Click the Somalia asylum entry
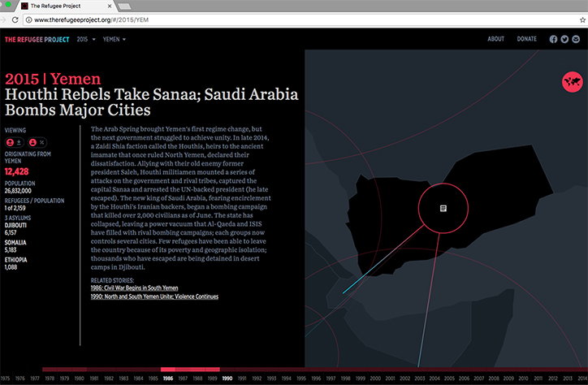Viewport: 588px width, 385px height. [x=15, y=246]
